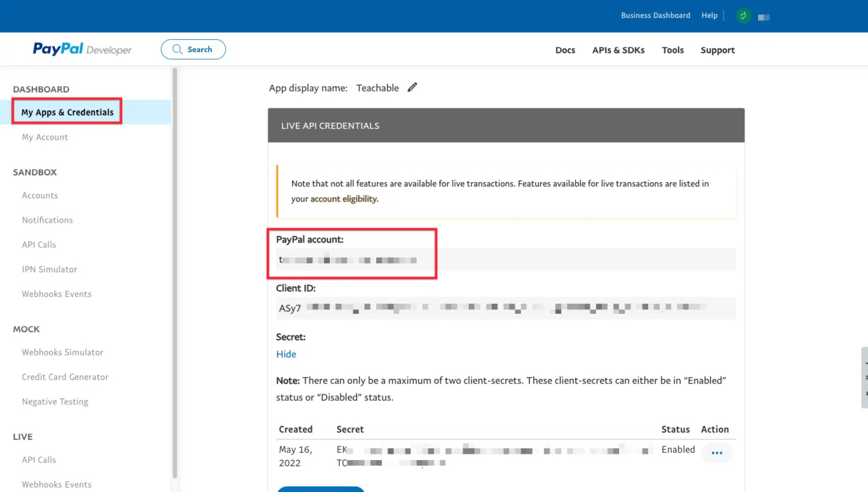868x492 pixels.
Task: Click the Client ID field
Action: [x=505, y=308]
